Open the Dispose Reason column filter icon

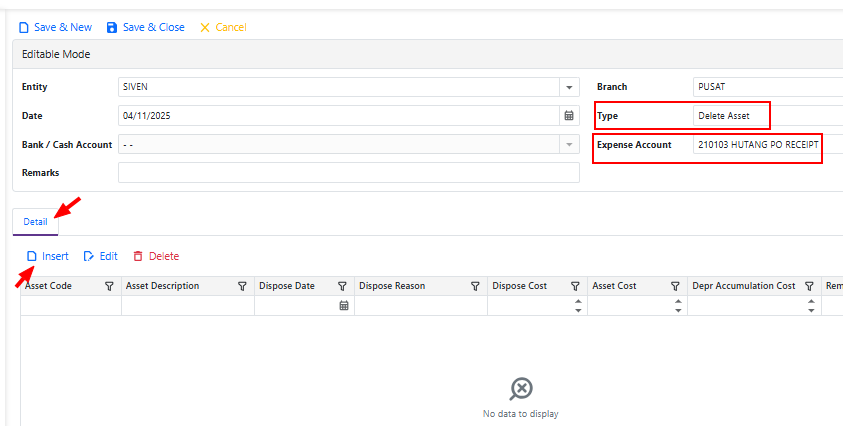click(475, 286)
